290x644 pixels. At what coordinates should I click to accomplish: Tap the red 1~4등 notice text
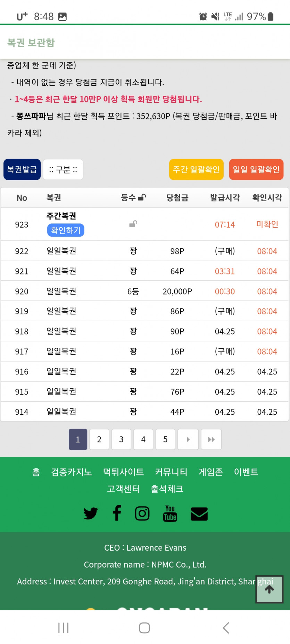108,99
